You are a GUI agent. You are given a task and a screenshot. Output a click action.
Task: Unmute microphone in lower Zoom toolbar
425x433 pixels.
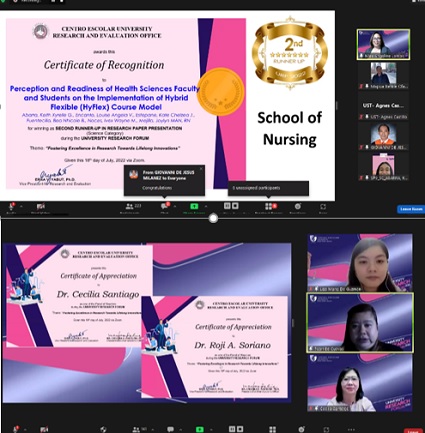15,429
